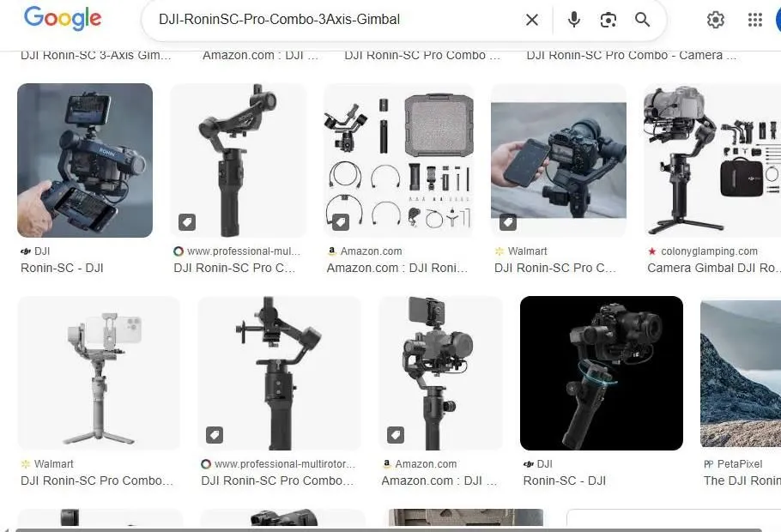Open the professional-multirotor gimbal thumbnail in the first row
The height and width of the screenshot is (532, 781).
coord(238,160)
